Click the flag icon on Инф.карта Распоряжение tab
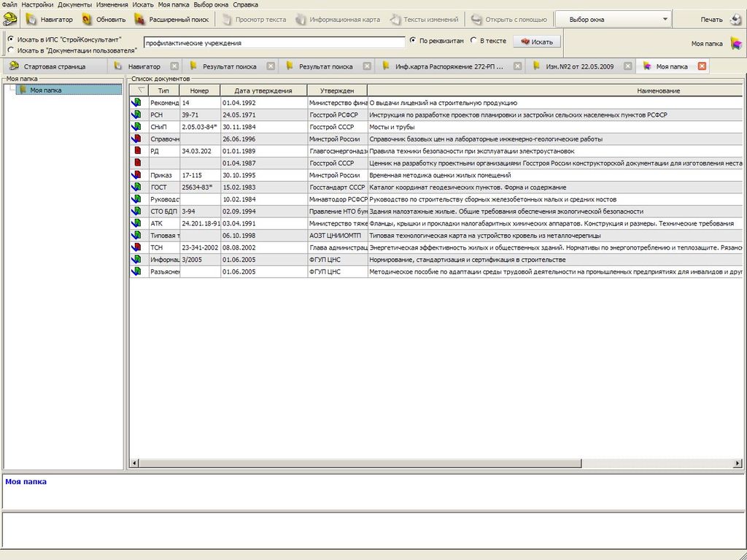Viewport: 747px width, 560px height. pos(386,66)
